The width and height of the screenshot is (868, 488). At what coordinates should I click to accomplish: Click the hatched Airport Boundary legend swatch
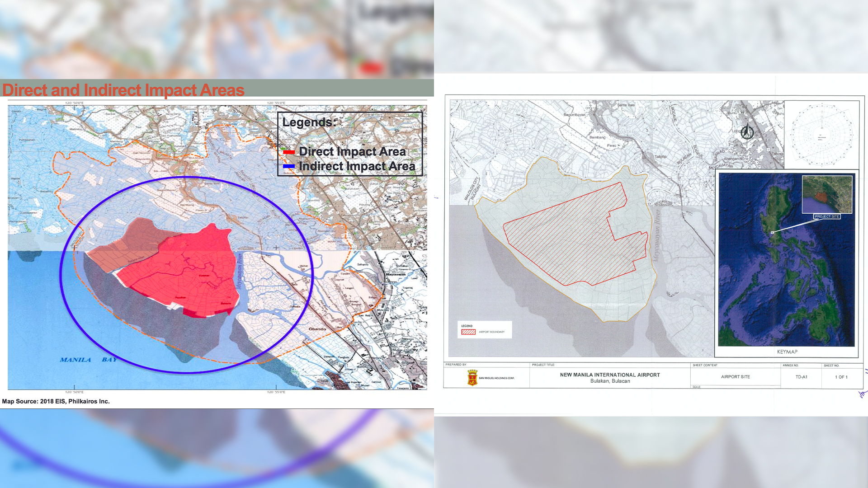pos(468,332)
